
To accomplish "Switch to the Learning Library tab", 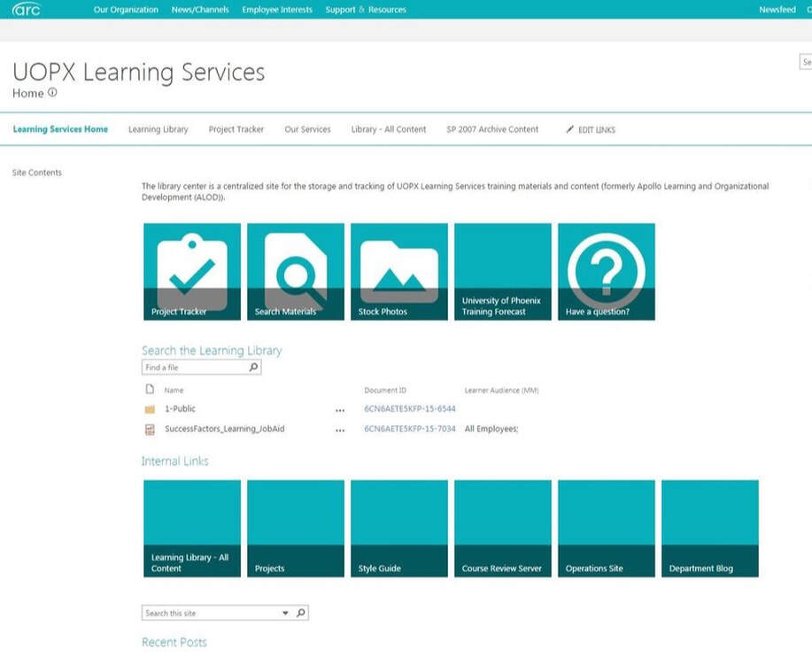I will pos(158,129).
